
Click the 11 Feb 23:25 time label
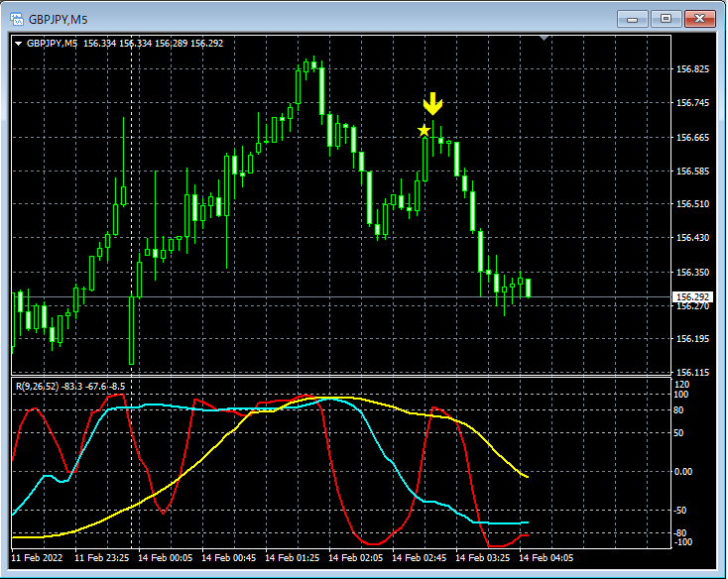coord(102,557)
